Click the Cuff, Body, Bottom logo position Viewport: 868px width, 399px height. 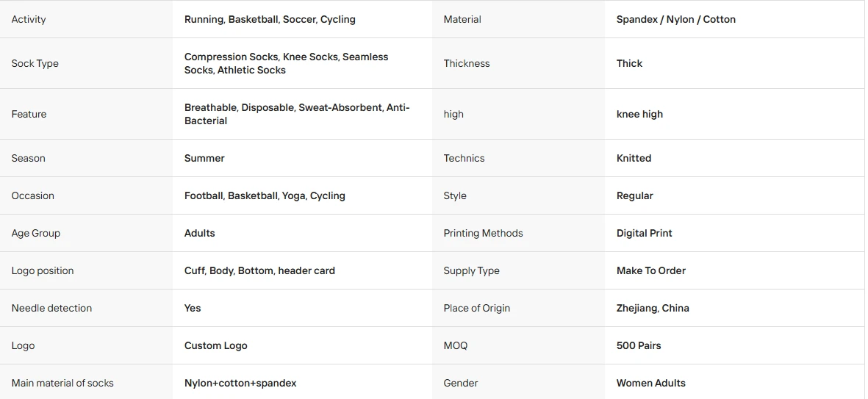(x=259, y=270)
